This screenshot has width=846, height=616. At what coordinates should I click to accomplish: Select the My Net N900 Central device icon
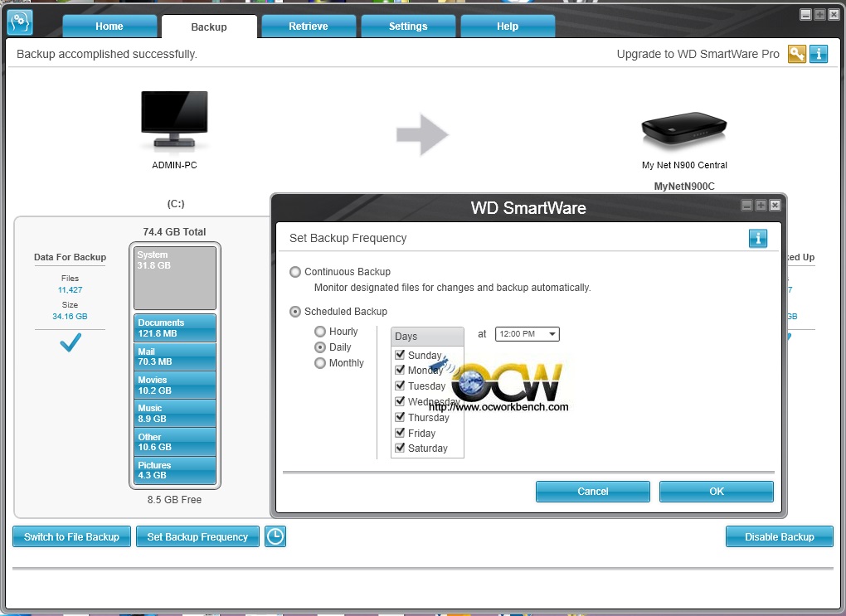[x=684, y=130]
